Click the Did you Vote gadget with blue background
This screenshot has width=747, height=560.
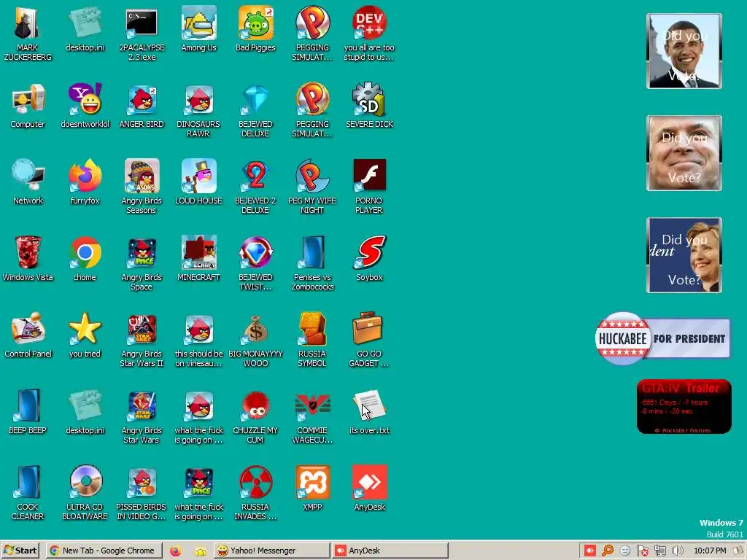pos(684,255)
